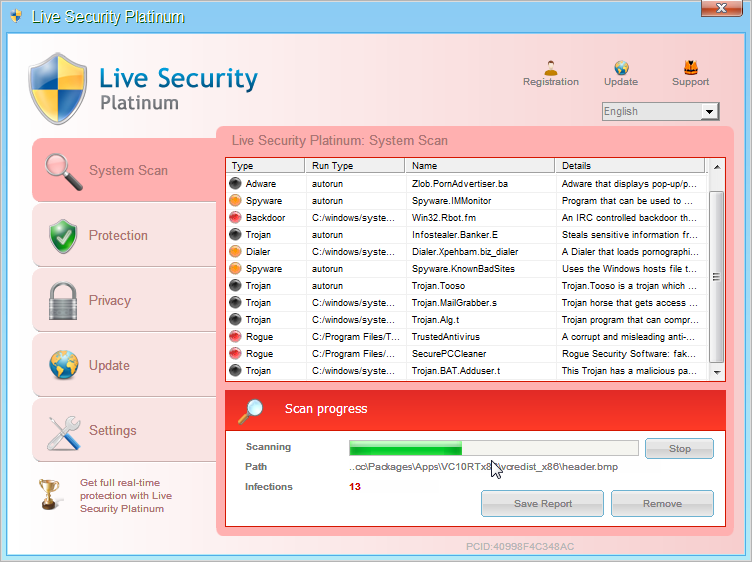Click the green shield Protection icon
Viewport: 752px width, 562px height.
tap(63, 236)
